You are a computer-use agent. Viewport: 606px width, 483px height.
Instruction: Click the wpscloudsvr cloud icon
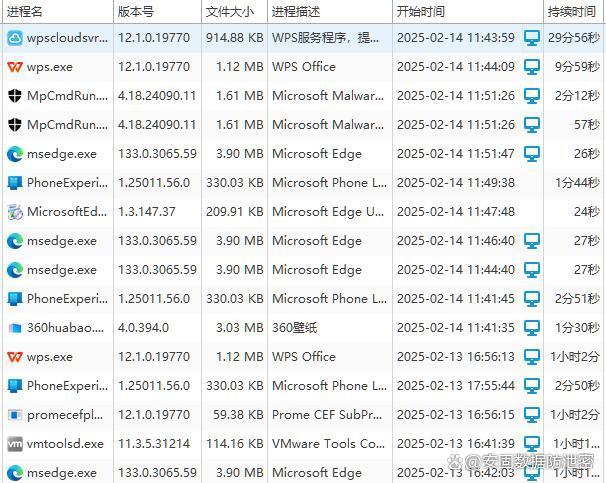pyautogui.click(x=15, y=38)
